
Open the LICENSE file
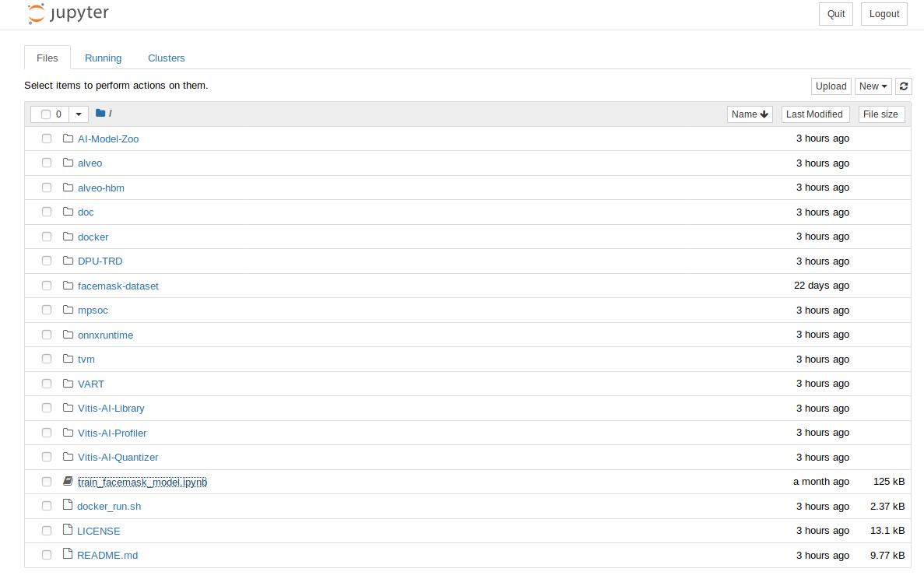98,531
